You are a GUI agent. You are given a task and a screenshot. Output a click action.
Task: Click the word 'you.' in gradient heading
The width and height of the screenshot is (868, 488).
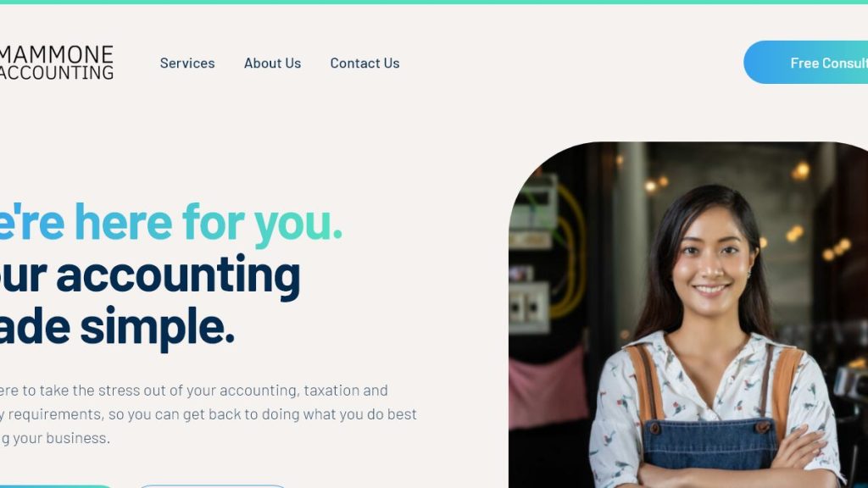298,224
